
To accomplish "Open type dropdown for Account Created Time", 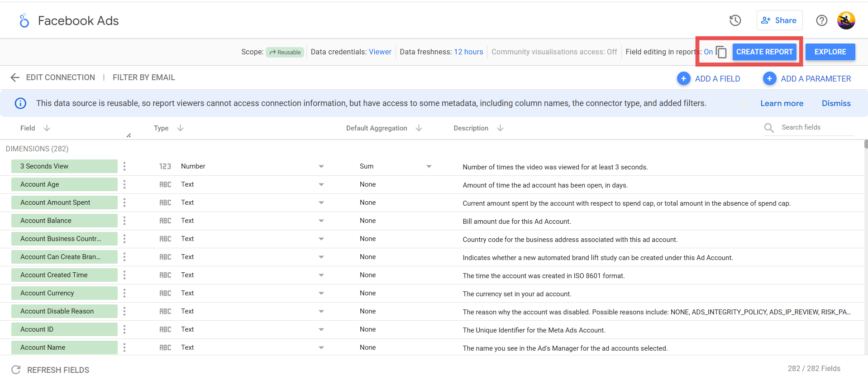I will click(x=321, y=275).
